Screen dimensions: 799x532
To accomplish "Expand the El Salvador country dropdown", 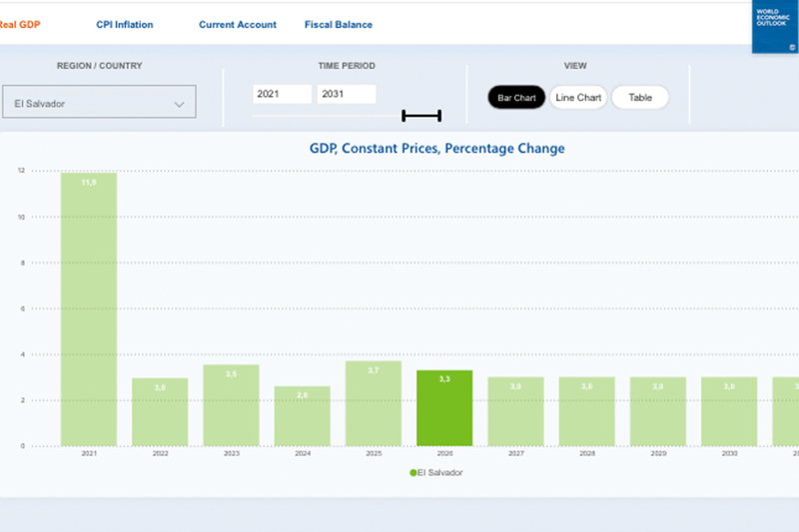I will click(98, 104).
